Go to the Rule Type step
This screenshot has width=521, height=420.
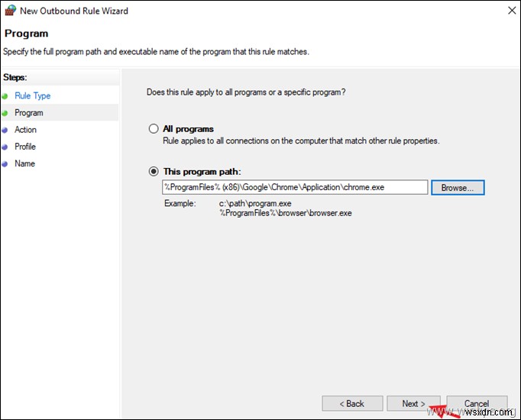pos(32,95)
